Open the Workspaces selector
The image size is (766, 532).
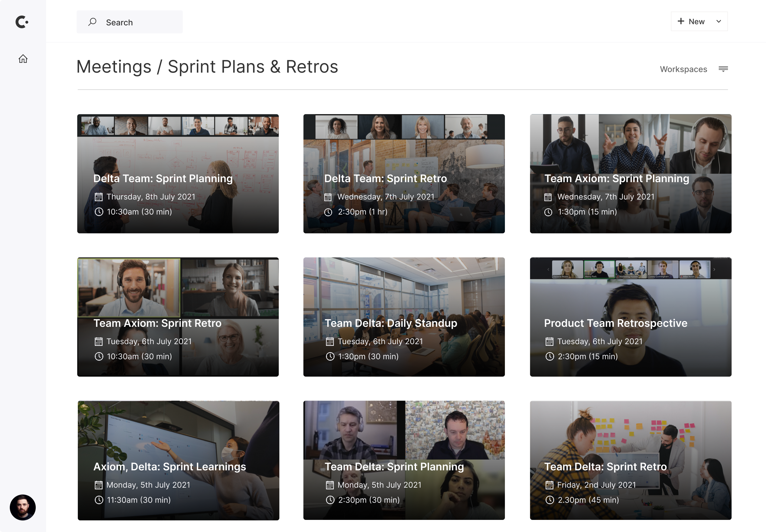[x=683, y=69]
